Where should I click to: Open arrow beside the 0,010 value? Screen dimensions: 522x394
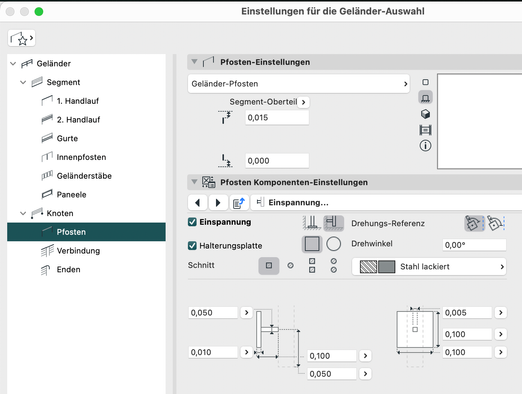pos(246,352)
